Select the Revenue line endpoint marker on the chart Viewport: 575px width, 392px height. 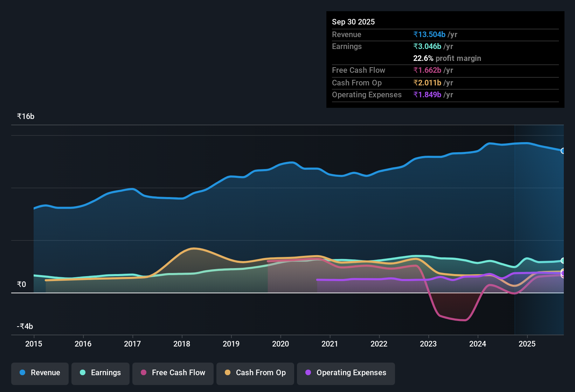(563, 151)
